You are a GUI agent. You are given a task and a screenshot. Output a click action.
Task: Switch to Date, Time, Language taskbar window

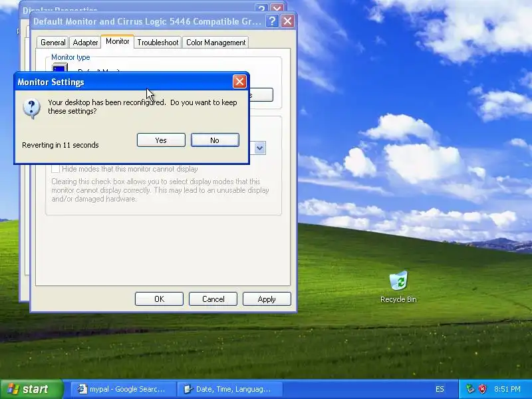230,389
